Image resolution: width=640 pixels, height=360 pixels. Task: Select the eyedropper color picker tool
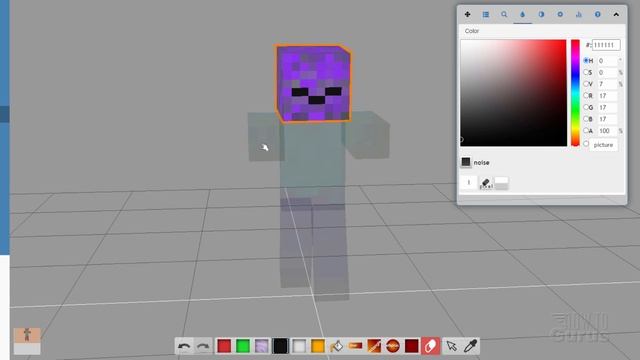pos(470,346)
